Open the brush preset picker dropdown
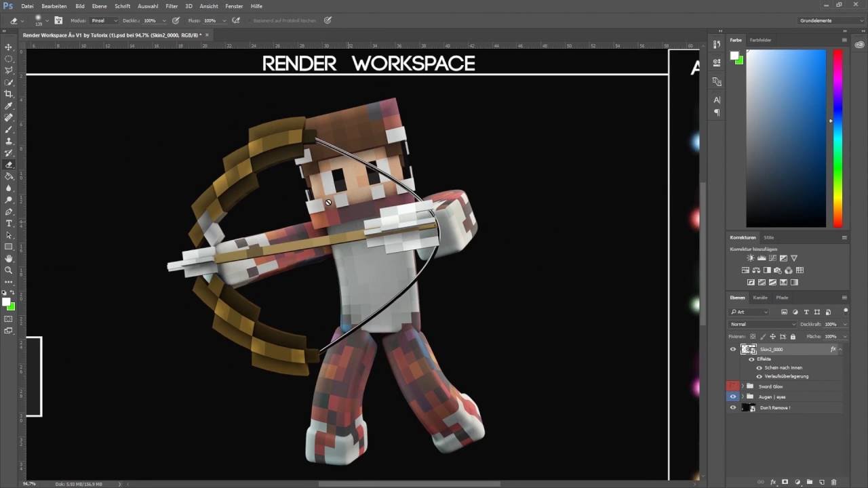The width and height of the screenshot is (868, 488). pyautogui.click(x=47, y=20)
